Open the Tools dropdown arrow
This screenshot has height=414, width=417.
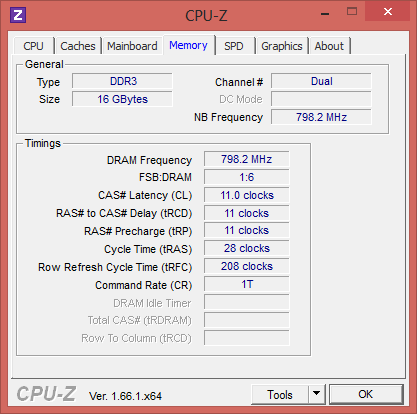point(317,394)
